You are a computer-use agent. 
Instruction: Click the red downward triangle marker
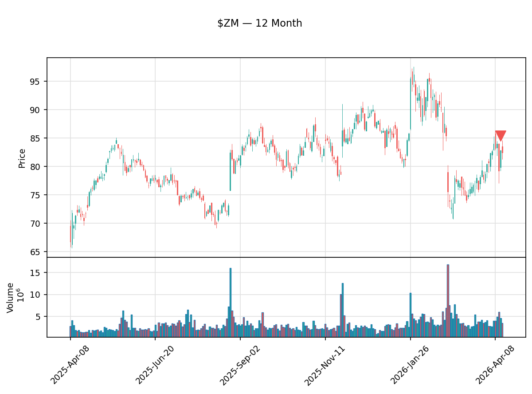[x=501, y=136]
